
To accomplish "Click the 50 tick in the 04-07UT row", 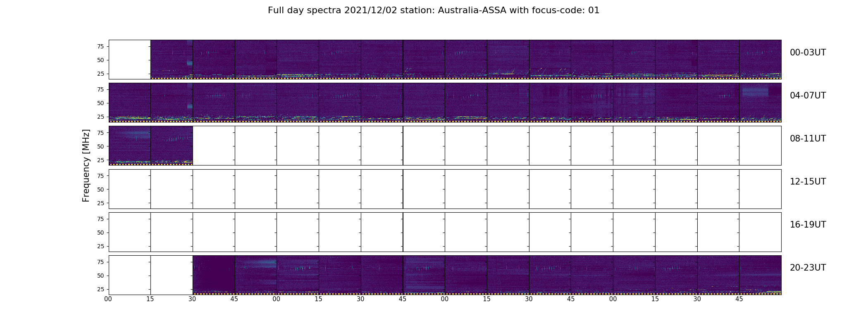I will click(x=100, y=103).
